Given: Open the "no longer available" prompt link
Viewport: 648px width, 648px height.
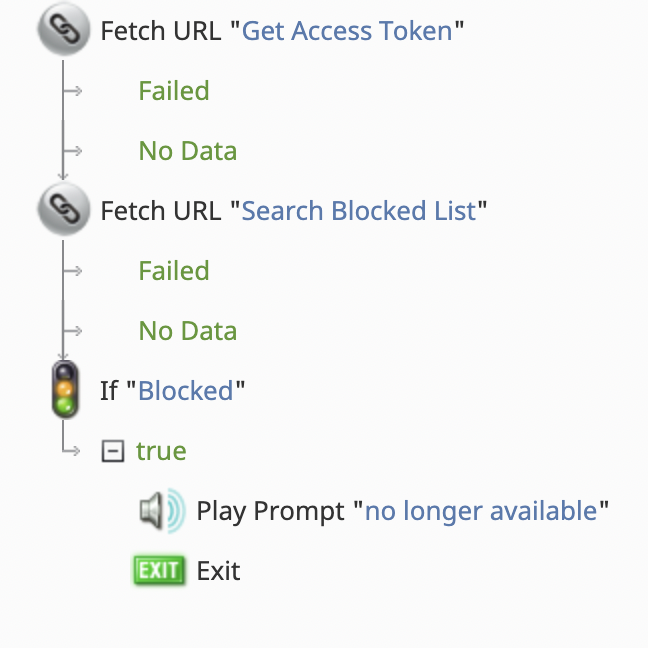Looking at the screenshot, I should pos(481,511).
